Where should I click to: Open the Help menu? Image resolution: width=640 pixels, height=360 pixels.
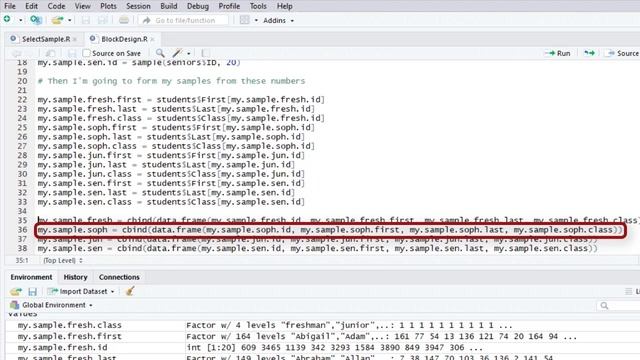[x=284, y=6]
